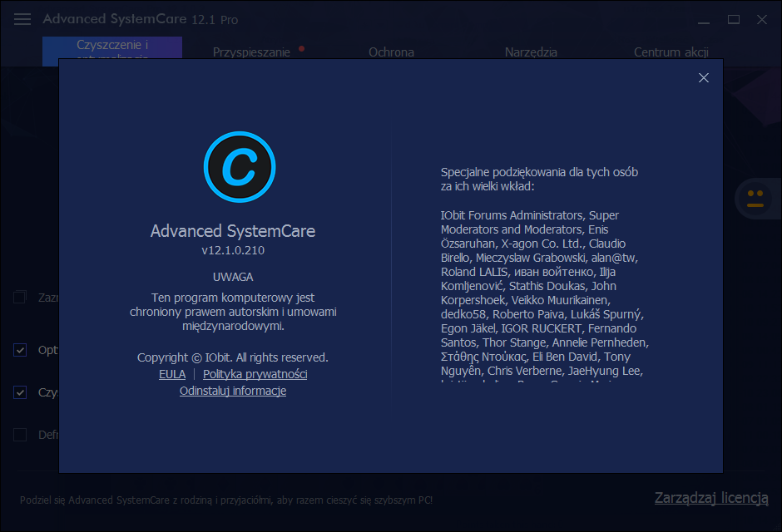Check the Defr... checkbox
This screenshot has height=532, width=782.
20,435
